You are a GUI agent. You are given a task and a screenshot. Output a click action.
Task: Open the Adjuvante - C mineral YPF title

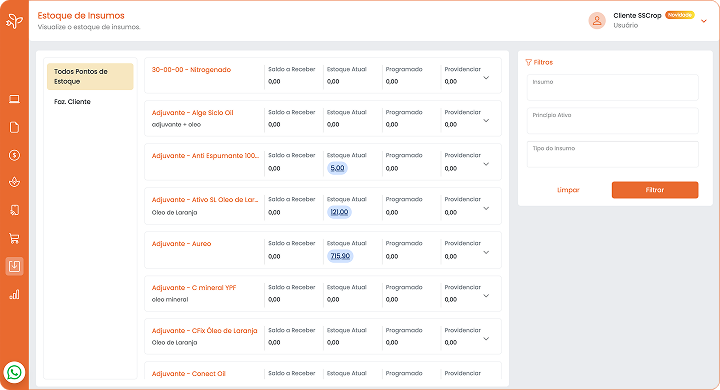pos(194,288)
